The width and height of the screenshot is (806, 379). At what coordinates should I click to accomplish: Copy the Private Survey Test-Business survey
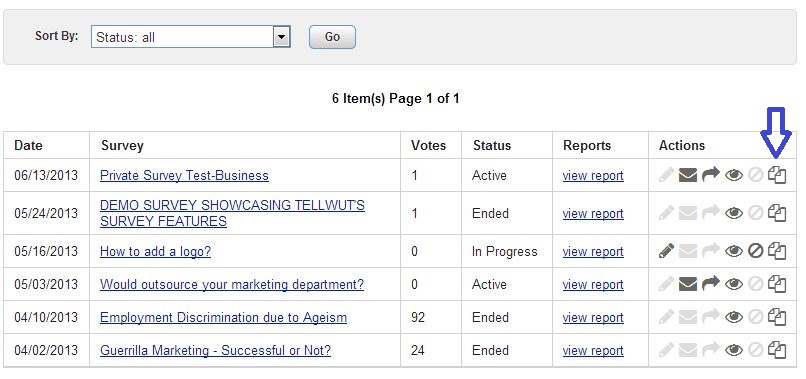[777, 175]
